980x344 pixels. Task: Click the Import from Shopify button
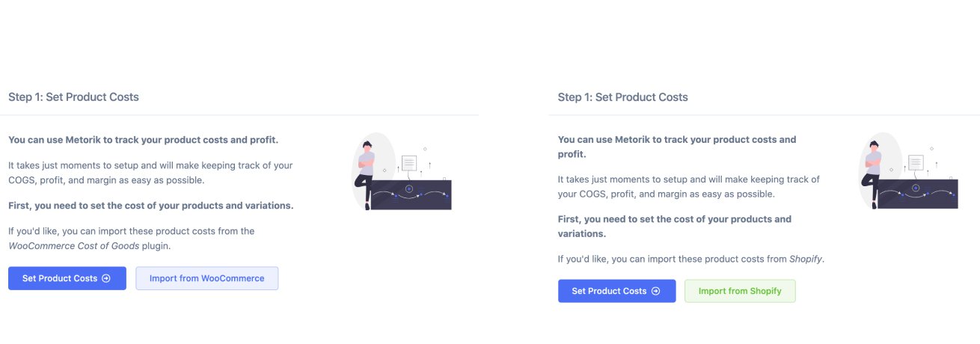tap(740, 291)
